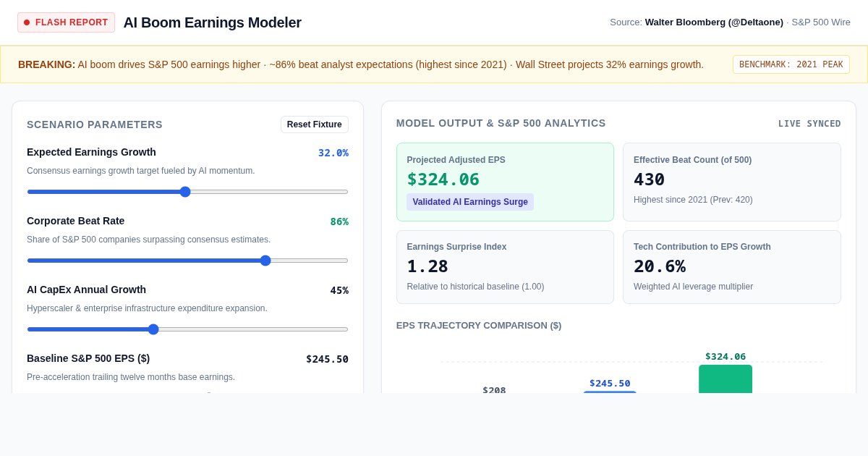Click the Baseline S&P 500 EPS ($) label
The height and width of the screenshot is (456, 868).
tap(88, 358)
